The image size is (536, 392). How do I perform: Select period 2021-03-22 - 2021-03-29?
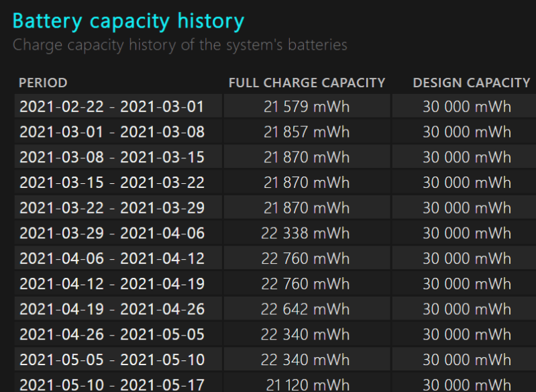(112, 207)
